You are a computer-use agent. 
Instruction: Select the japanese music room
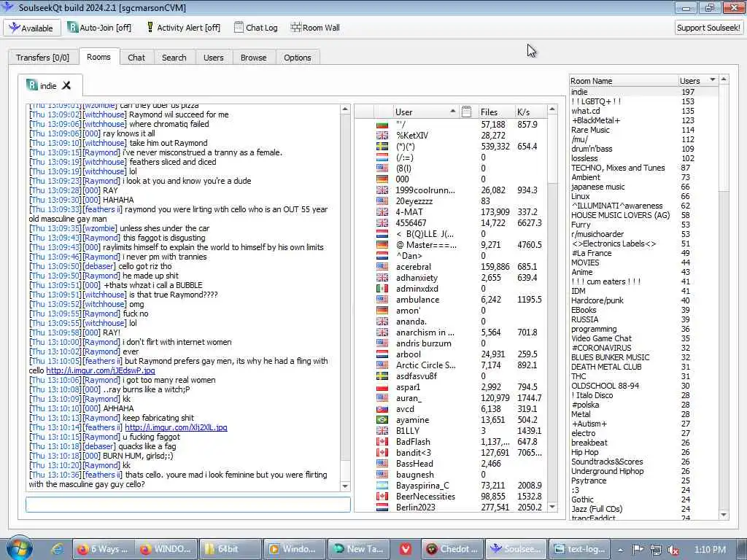point(598,187)
